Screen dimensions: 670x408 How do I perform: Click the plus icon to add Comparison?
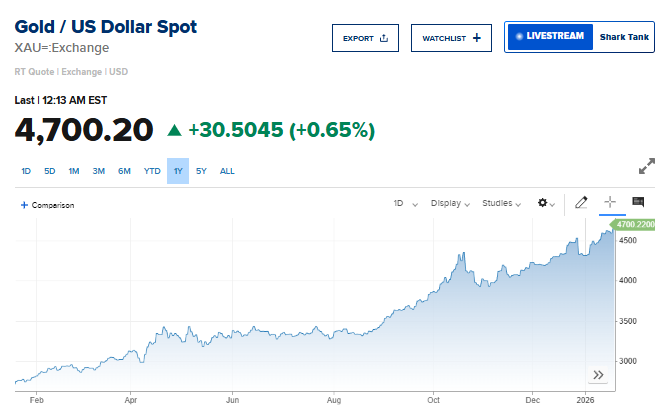pyautogui.click(x=24, y=205)
